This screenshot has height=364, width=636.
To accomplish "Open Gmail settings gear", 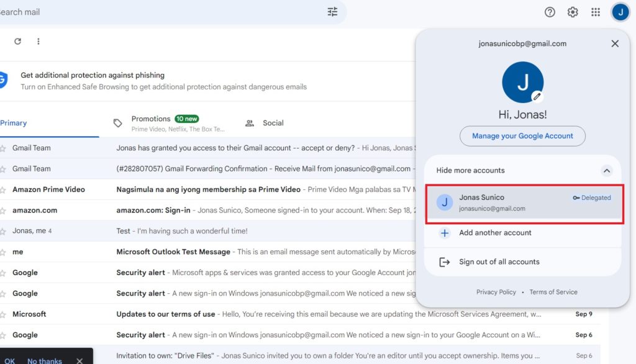I will pyautogui.click(x=573, y=12).
